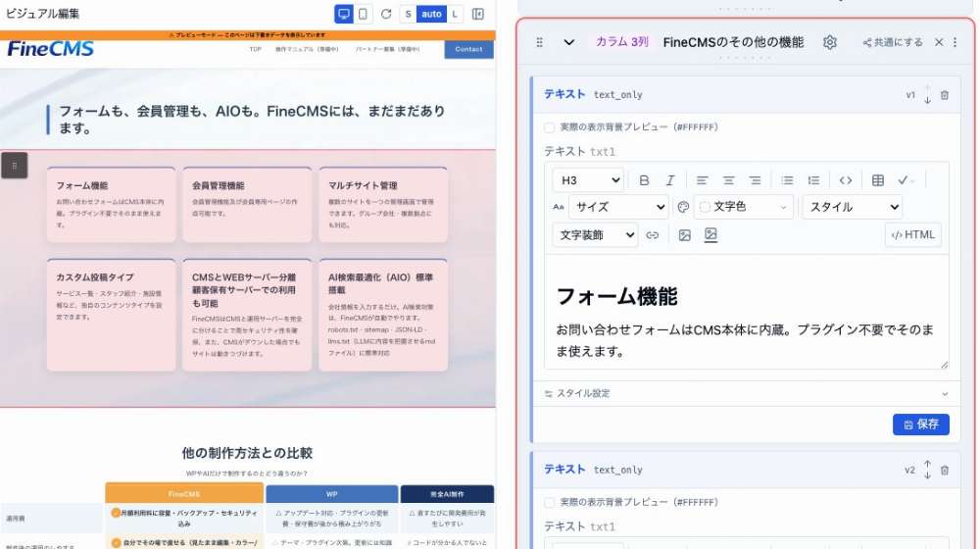The width and height of the screenshot is (980, 549).
Task: Delete the v2 text item with the trash icon
Action: [x=945, y=470]
